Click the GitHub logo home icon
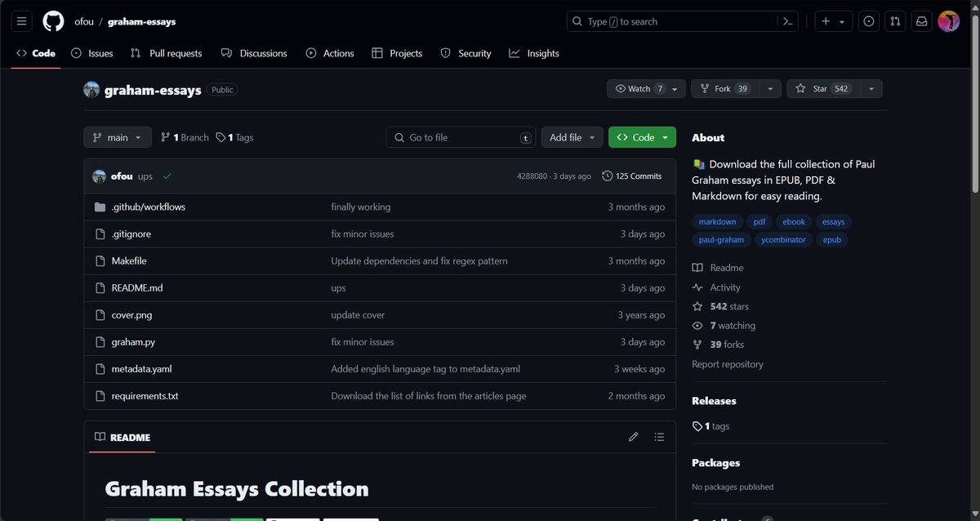980x521 pixels. pos(53,22)
